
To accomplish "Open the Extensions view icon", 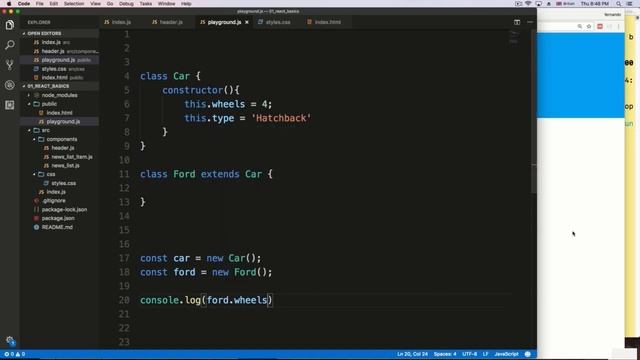I will [10, 105].
